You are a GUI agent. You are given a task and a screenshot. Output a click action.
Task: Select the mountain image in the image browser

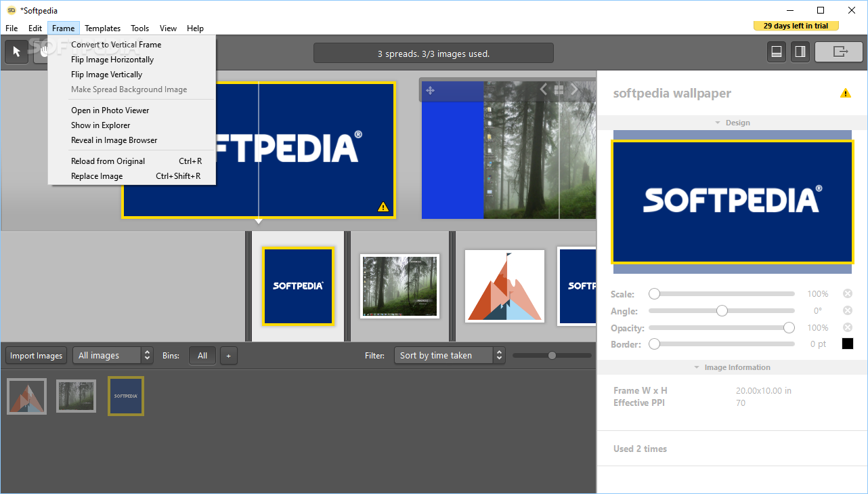27,396
